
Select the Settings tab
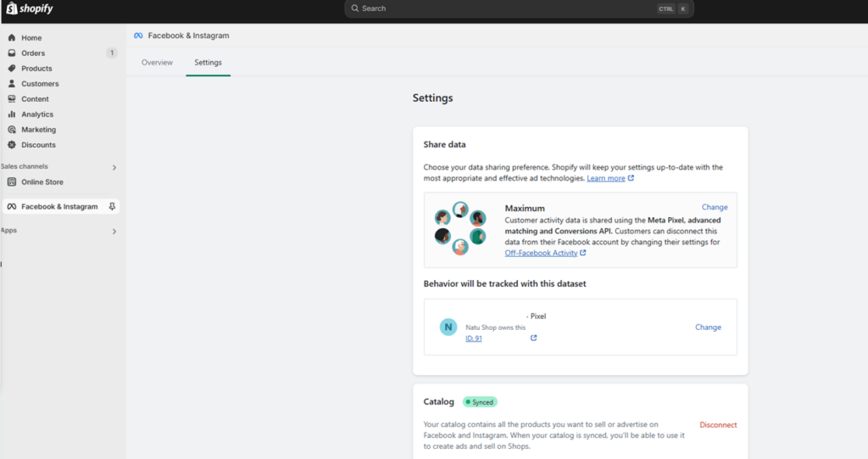[x=208, y=63]
